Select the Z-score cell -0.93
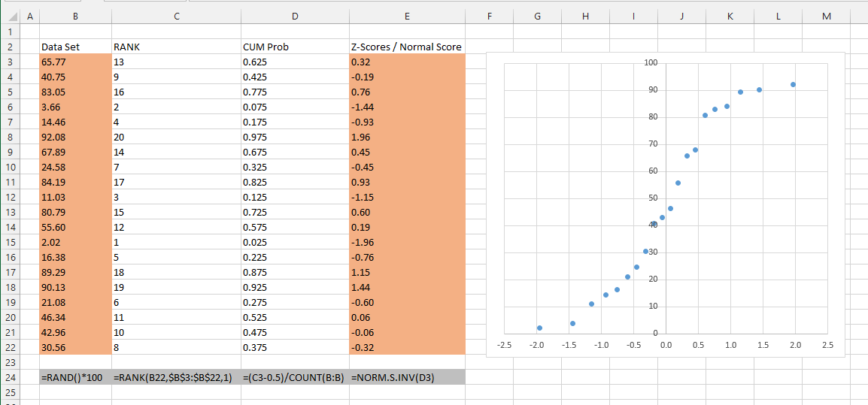The image size is (868, 405). click(x=407, y=122)
